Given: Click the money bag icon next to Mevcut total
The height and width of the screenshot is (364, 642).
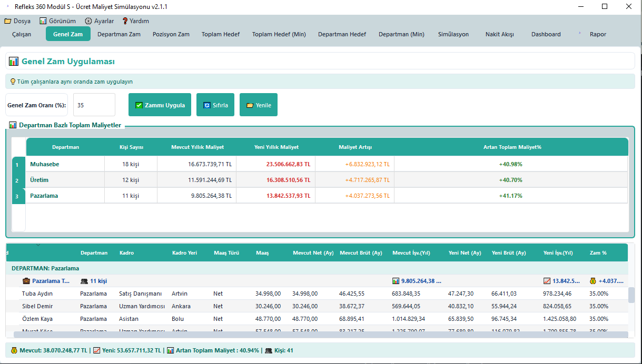Looking at the screenshot, I should tap(14, 350).
